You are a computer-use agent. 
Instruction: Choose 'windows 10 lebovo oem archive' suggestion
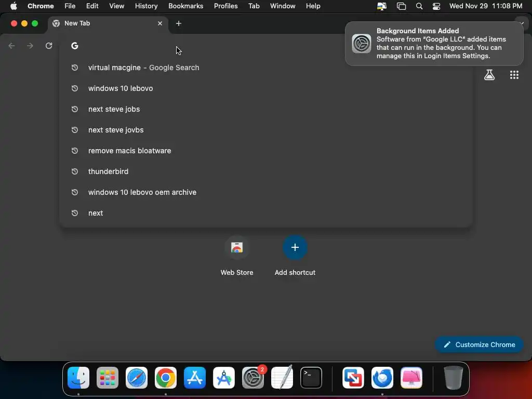266,192
